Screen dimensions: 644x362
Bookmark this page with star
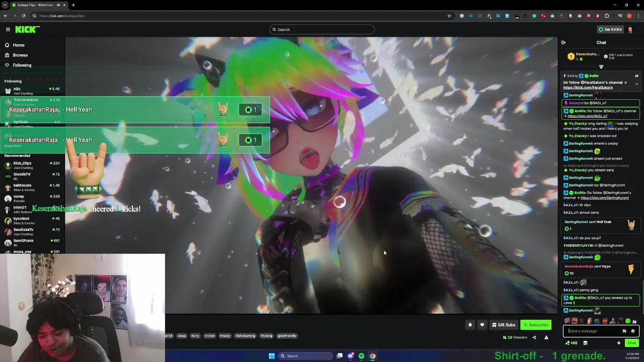(x=449, y=16)
